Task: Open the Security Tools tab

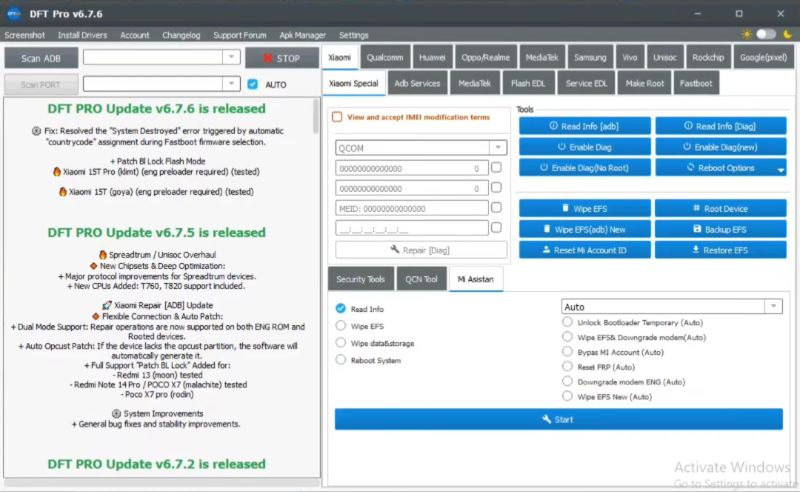Action: [361, 279]
